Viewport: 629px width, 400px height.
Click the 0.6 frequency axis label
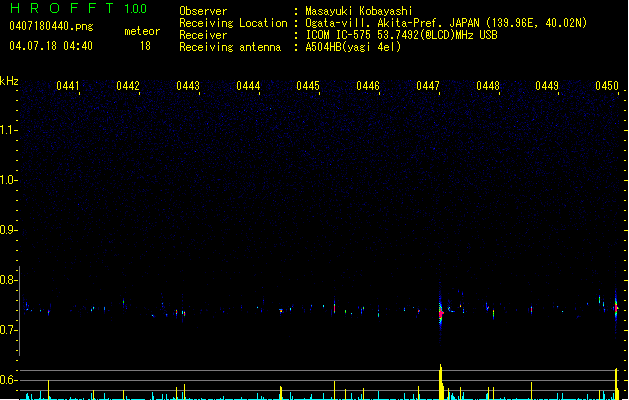coord(8,380)
